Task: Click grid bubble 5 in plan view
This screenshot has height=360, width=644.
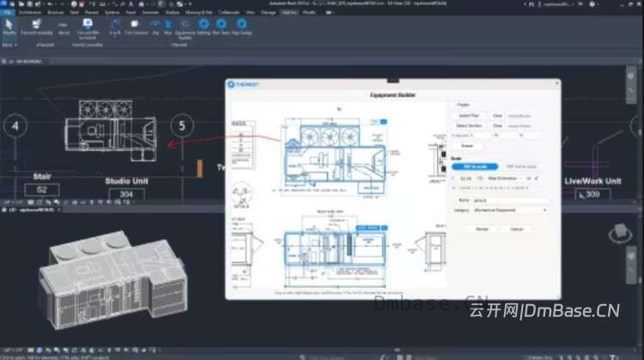Action: tap(182, 125)
